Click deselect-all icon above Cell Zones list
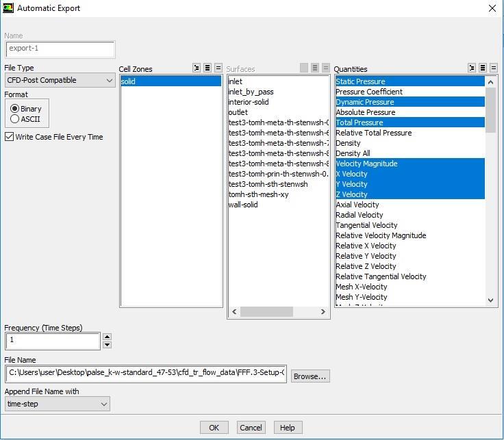Viewport: 504px width, 440px height. (x=218, y=68)
